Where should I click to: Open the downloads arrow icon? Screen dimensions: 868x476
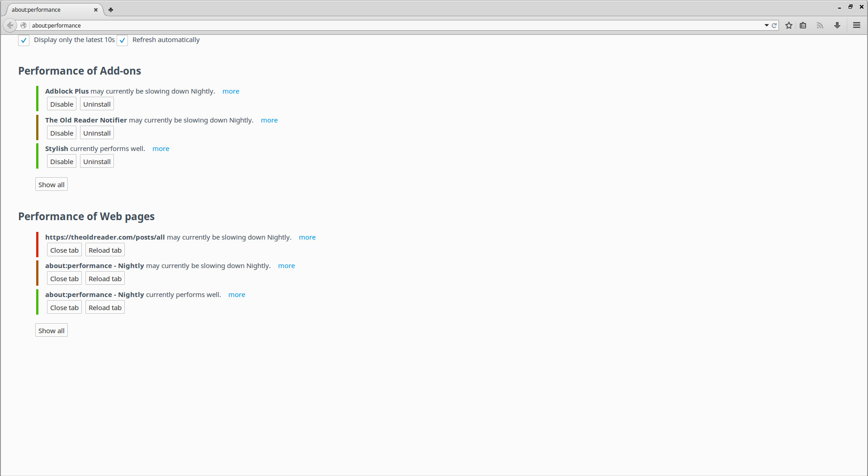[837, 25]
